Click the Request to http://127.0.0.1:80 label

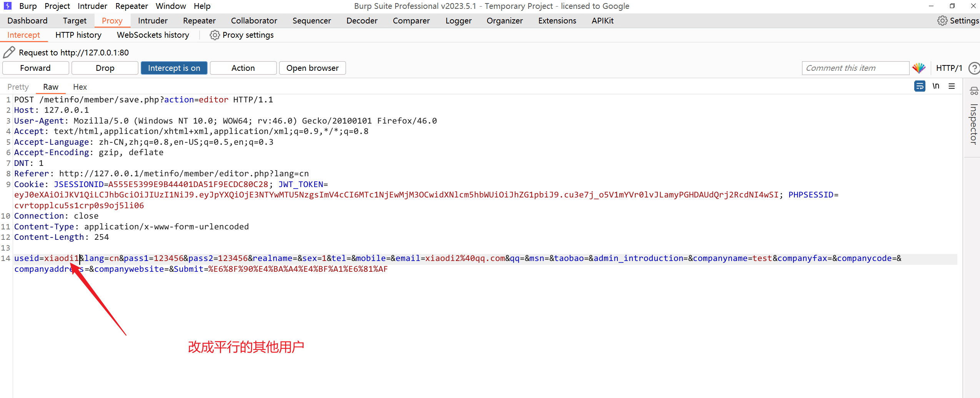coord(74,53)
